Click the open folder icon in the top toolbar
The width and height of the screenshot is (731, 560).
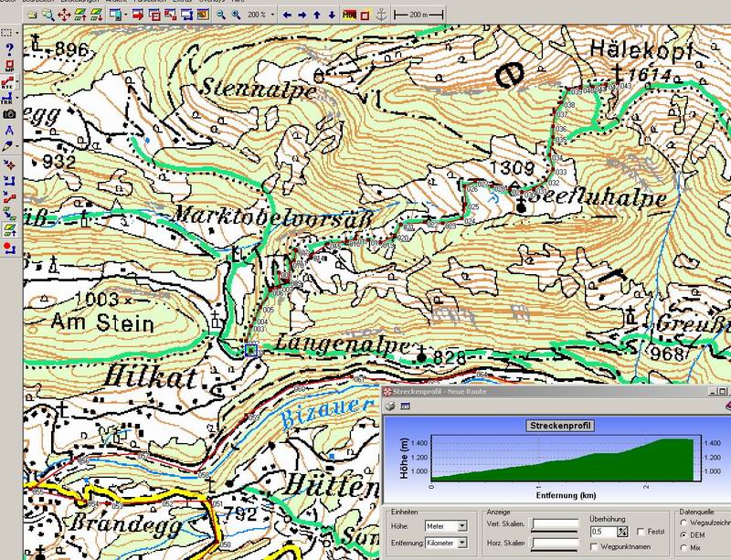tap(32, 15)
